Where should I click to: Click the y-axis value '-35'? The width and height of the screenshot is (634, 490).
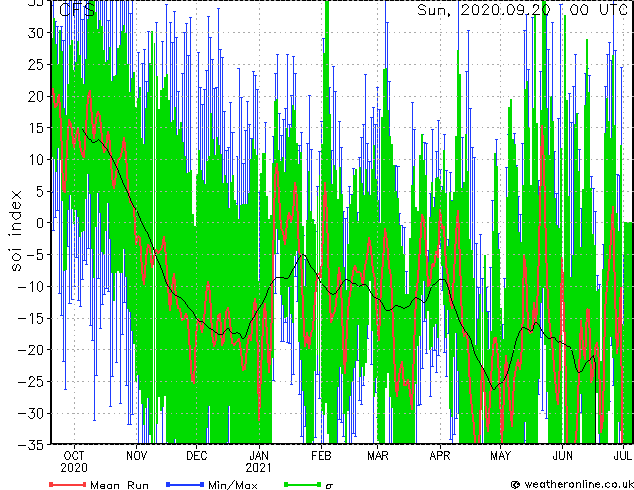tap(31, 445)
